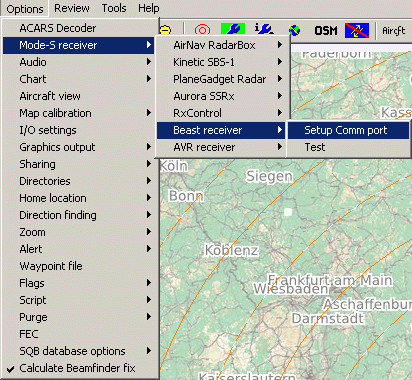This screenshot has width=412, height=380.
Task: Open the Flags submenu
Action: point(79,283)
